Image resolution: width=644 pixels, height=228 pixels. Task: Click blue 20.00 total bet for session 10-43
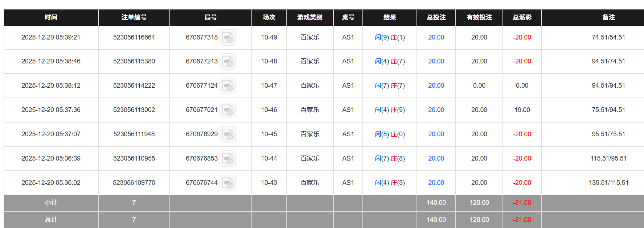[436, 183]
